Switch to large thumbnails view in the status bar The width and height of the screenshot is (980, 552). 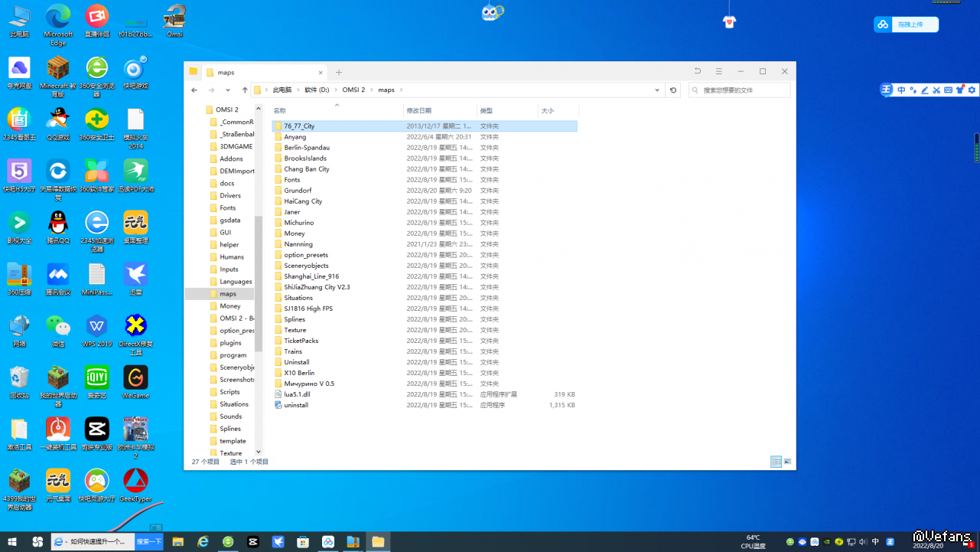[x=787, y=462]
